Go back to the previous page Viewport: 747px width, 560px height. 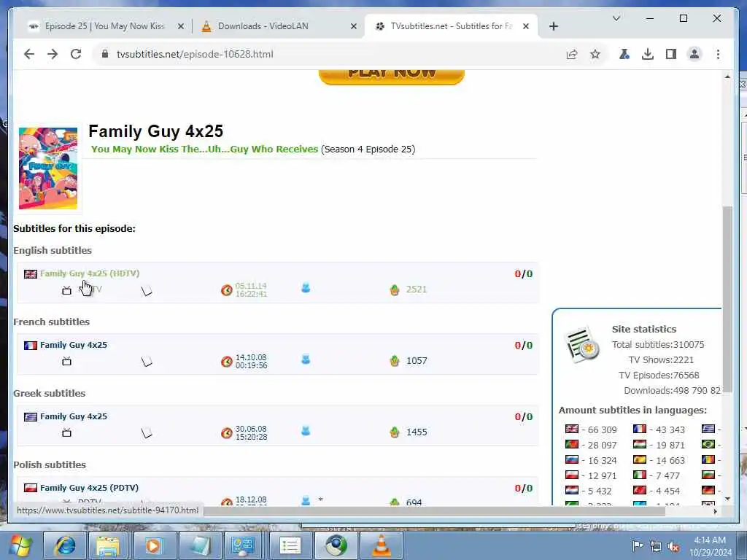point(29,54)
